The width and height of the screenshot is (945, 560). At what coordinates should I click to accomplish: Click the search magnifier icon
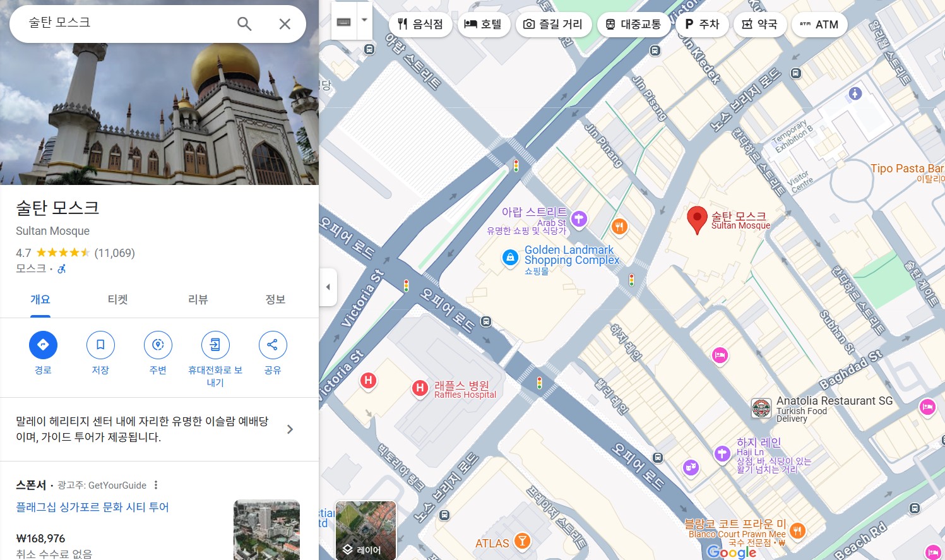244,24
